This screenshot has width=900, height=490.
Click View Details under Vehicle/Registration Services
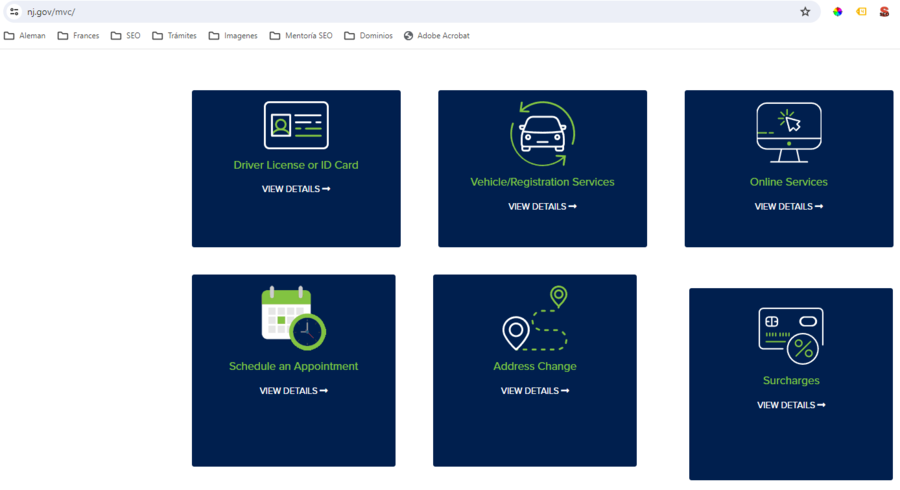pos(542,207)
